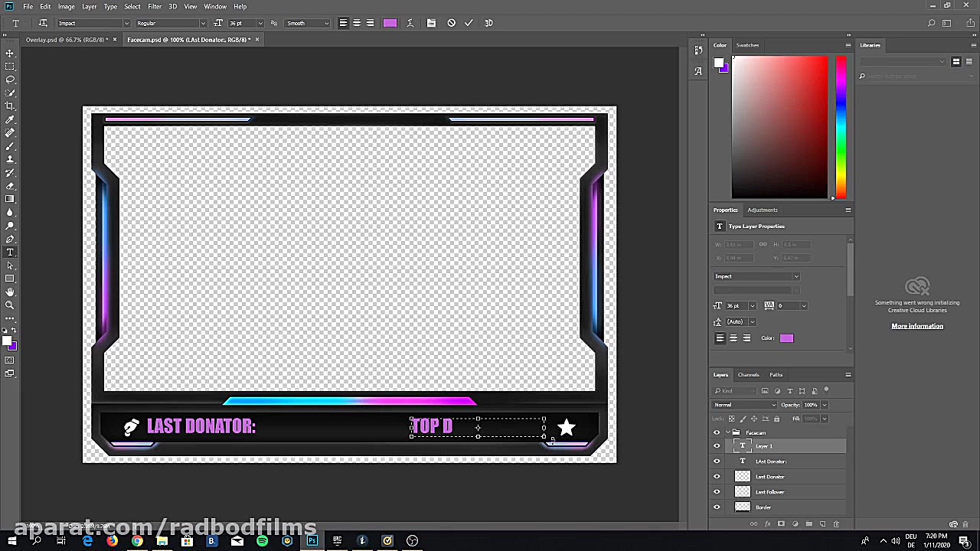Toggle visibility of Last Follower layer

pyautogui.click(x=717, y=492)
